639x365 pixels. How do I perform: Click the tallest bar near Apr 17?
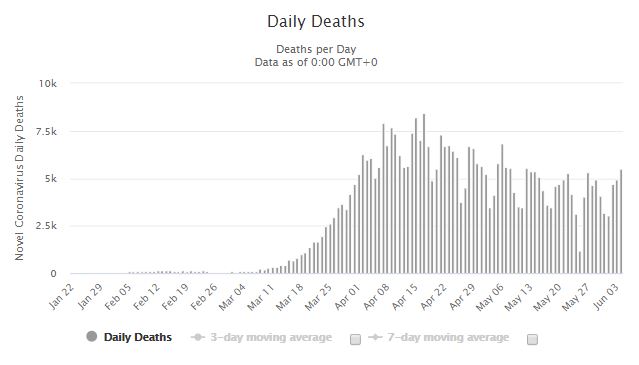pos(424,193)
